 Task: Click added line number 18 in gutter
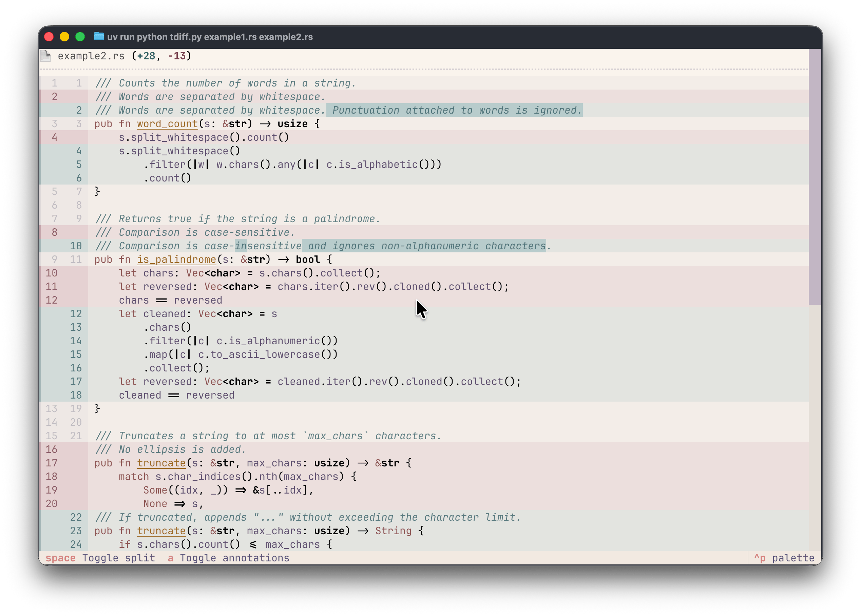[76, 395]
